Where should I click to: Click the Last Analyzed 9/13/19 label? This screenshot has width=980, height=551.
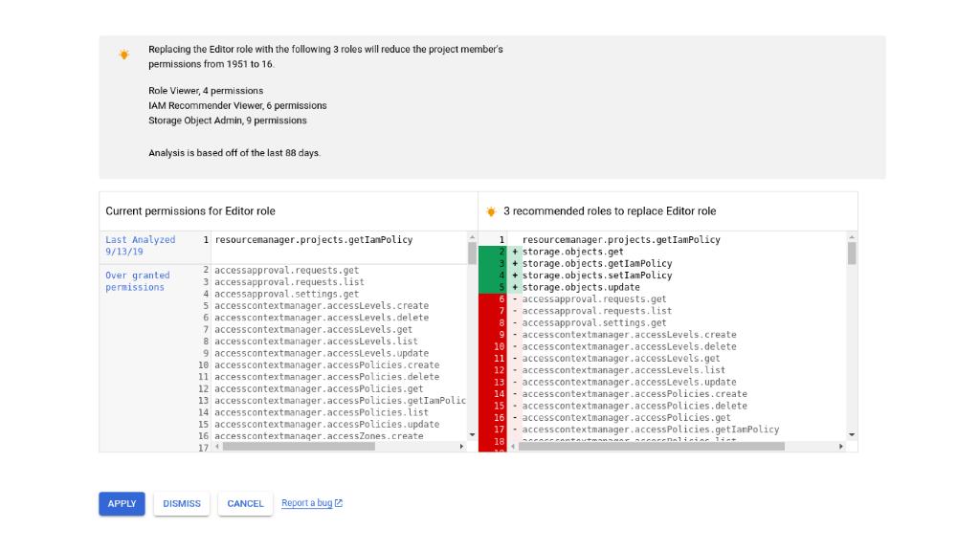[140, 246]
